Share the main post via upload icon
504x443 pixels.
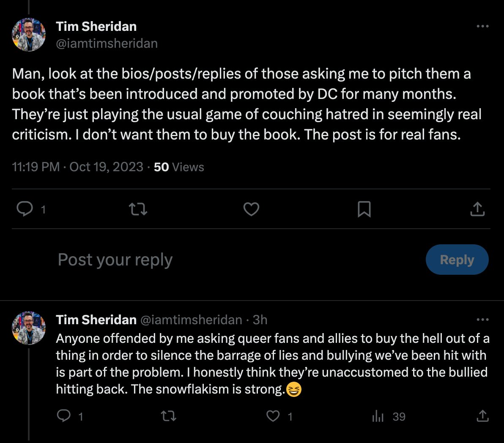point(477,209)
